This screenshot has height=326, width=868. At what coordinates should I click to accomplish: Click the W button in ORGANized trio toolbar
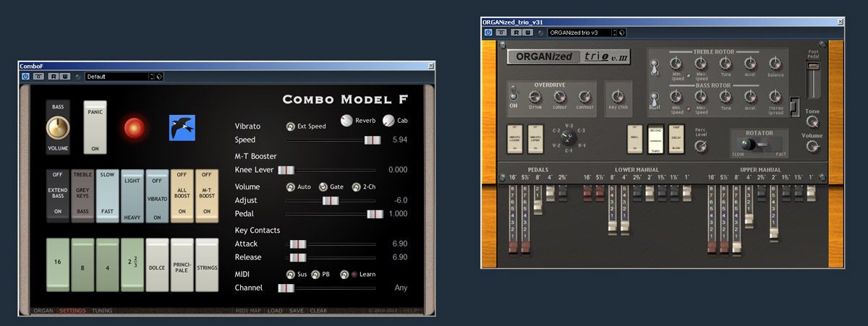[x=527, y=32]
